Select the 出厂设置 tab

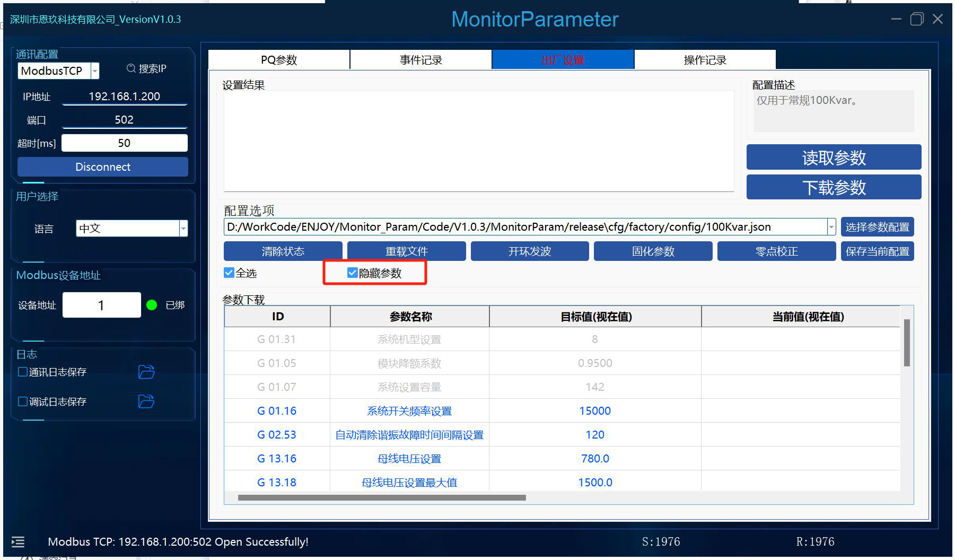coord(563,60)
